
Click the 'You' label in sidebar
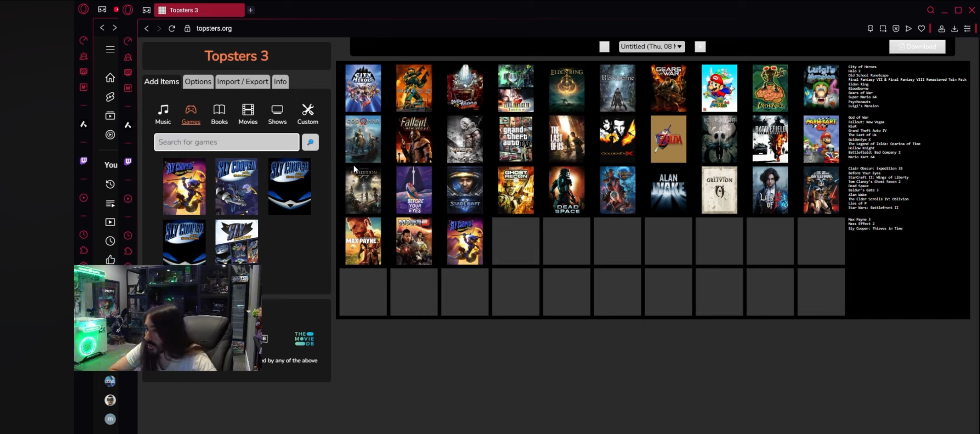(x=111, y=165)
